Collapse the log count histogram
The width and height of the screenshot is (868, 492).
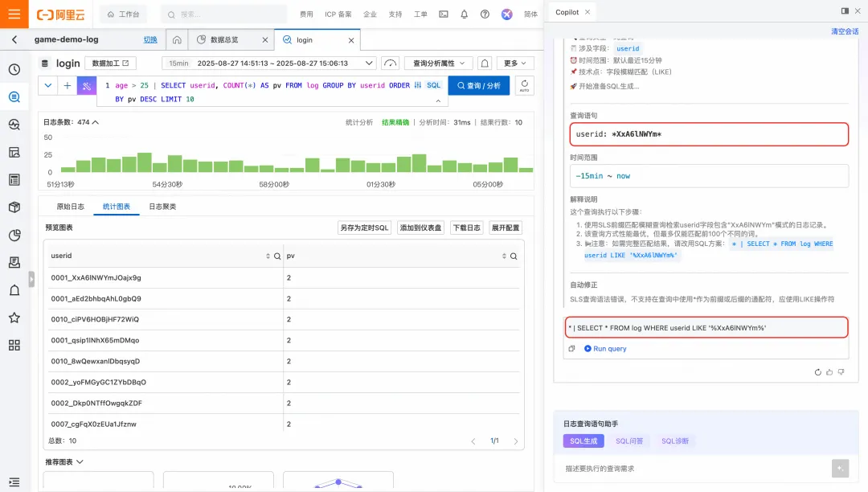[95, 122]
